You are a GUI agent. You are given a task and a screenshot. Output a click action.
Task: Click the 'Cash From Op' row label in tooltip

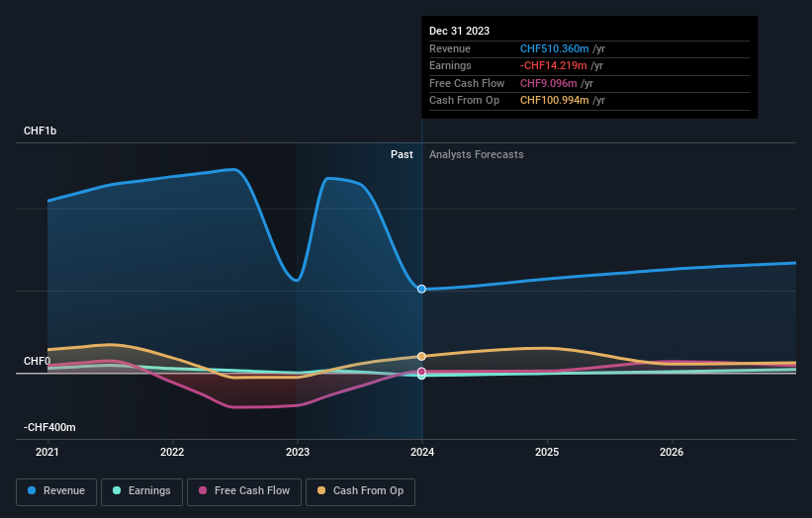tap(464, 101)
